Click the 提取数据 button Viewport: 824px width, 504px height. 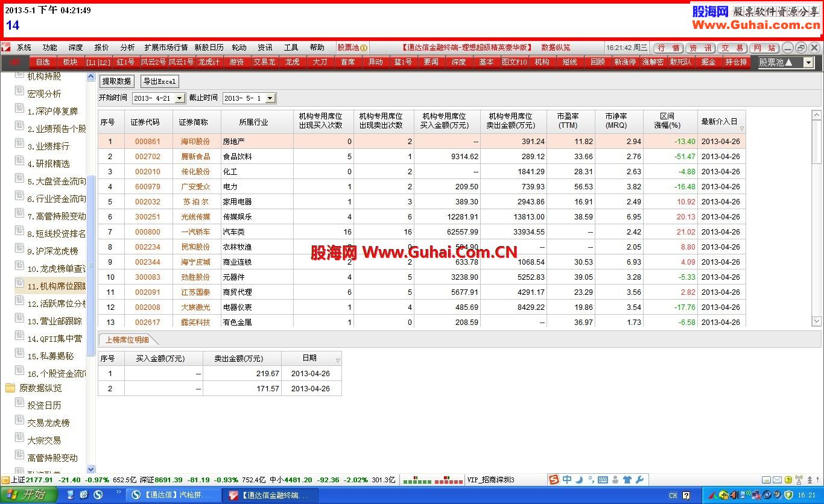pos(117,81)
